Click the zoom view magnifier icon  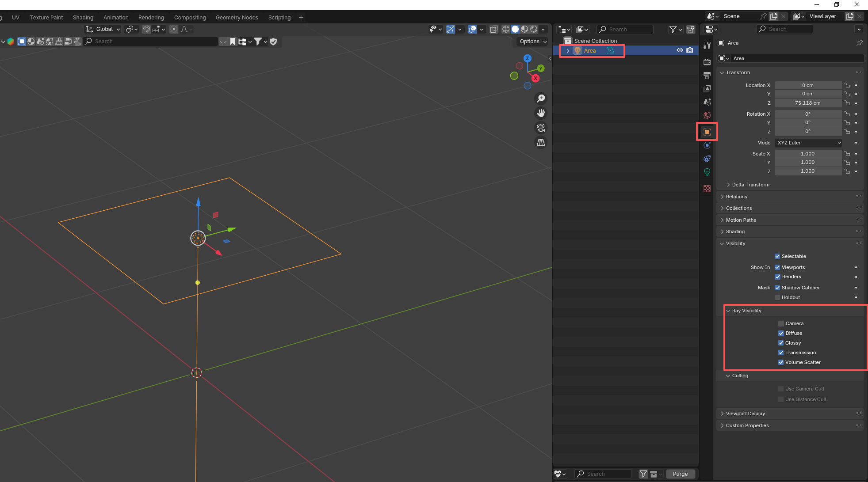pyautogui.click(x=541, y=99)
